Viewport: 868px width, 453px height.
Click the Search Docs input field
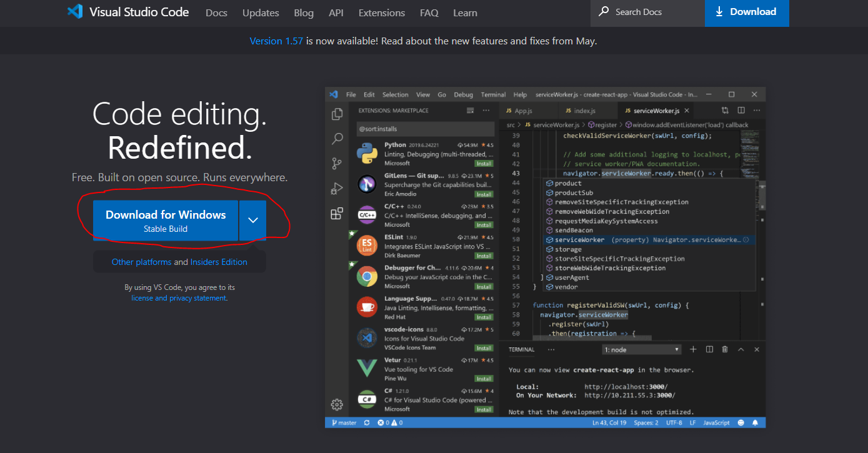pyautogui.click(x=647, y=12)
